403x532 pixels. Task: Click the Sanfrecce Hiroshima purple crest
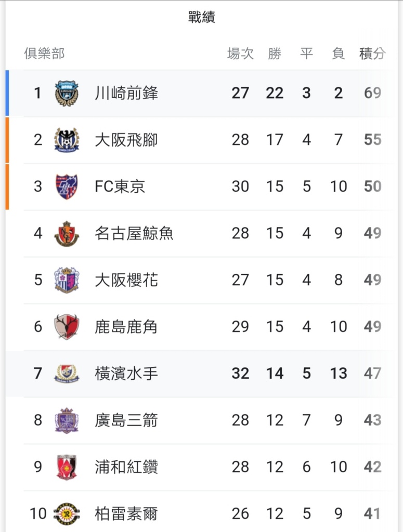67,420
